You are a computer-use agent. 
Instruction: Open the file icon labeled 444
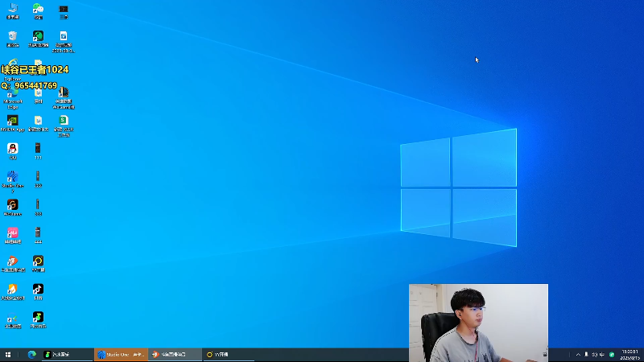pos(38,236)
